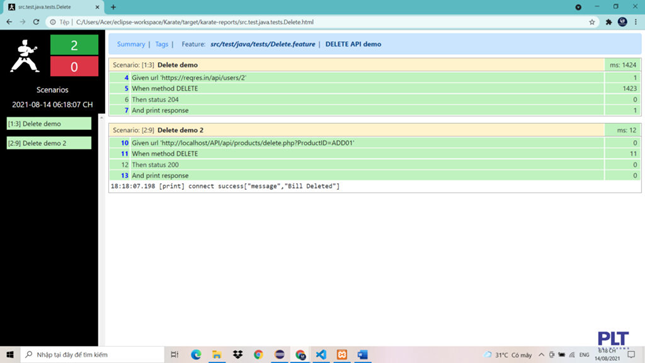Click the print log line Bill Deleted

point(225,186)
